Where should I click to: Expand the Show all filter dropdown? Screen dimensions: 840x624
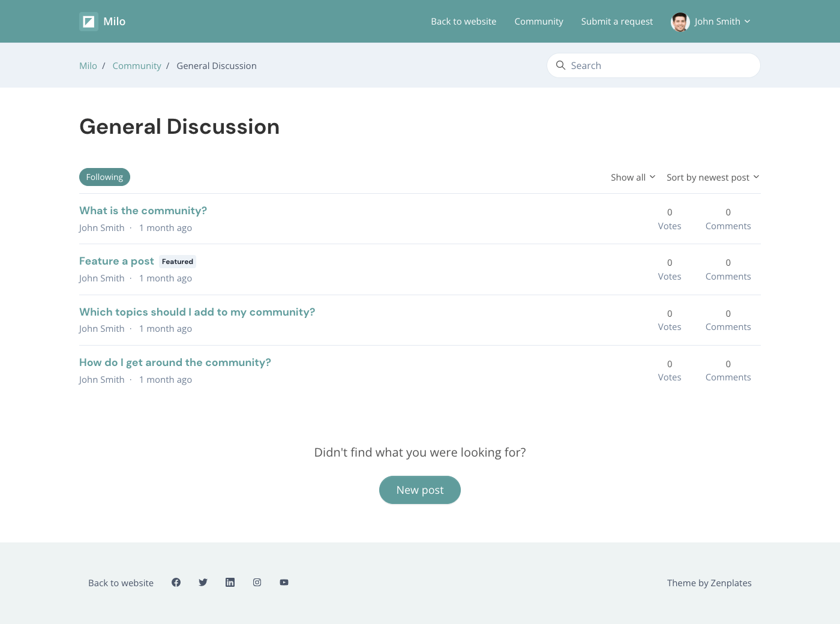(632, 177)
